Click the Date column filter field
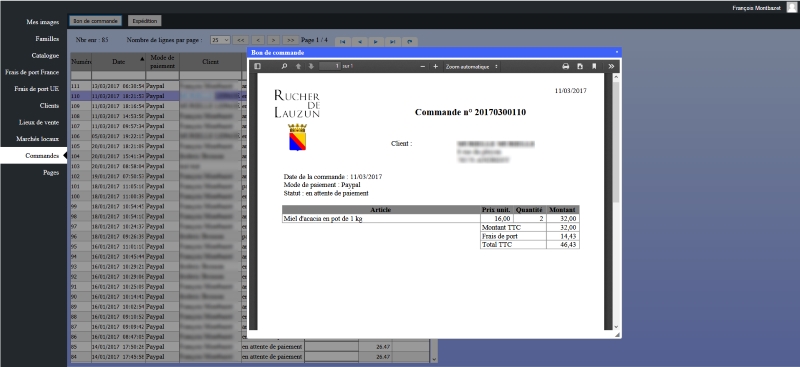This screenshot has width=800, height=367. click(x=118, y=76)
